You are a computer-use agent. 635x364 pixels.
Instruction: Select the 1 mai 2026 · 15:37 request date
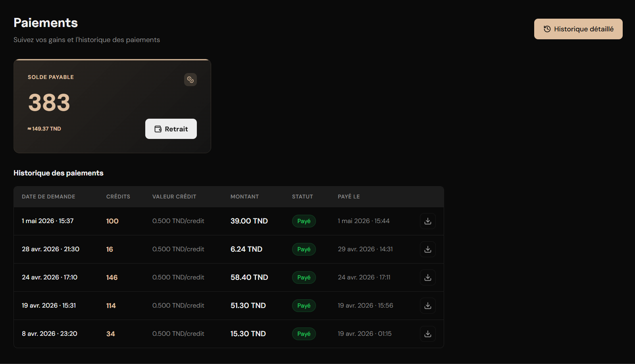48,221
